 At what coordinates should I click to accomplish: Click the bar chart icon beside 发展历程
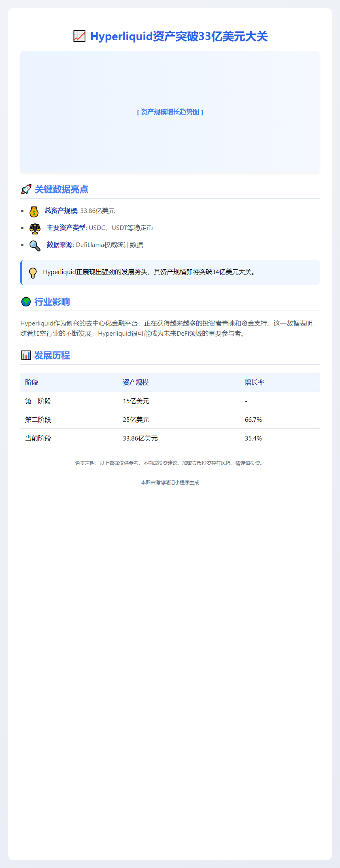26,355
